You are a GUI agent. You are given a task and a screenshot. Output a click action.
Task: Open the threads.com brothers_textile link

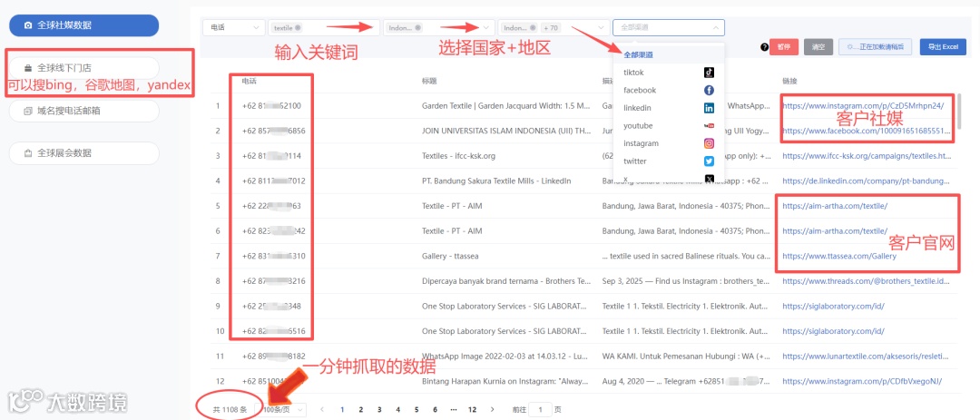coord(867,281)
